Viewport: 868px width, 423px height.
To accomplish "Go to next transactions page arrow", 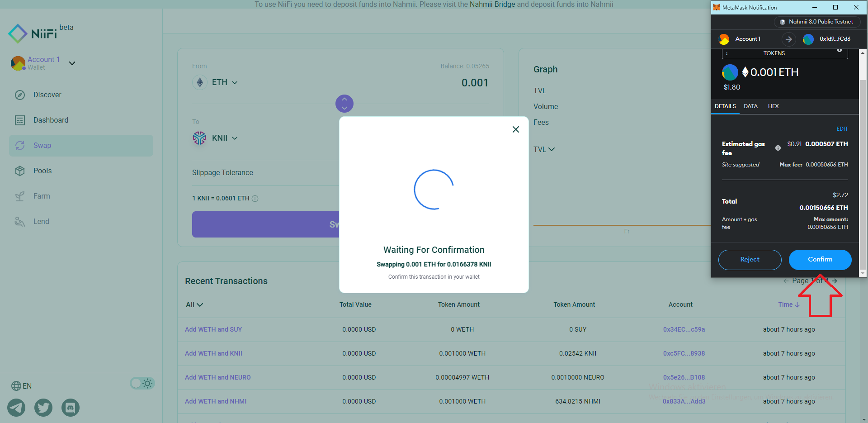I will pos(835,281).
